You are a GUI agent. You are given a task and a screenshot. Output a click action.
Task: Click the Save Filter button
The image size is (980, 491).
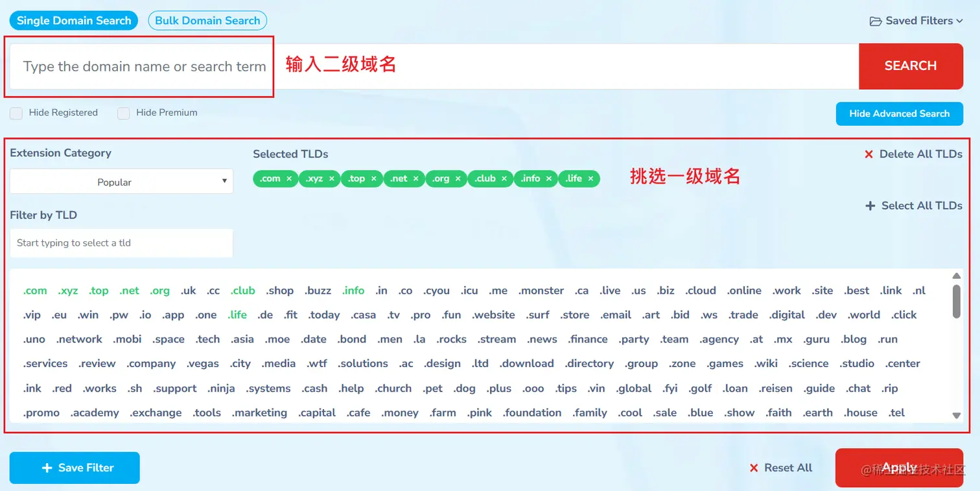(x=75, y=468)
